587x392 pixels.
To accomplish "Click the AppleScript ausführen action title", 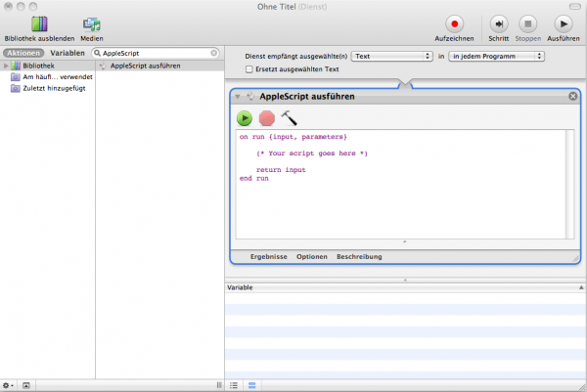I will pos(307,97).
